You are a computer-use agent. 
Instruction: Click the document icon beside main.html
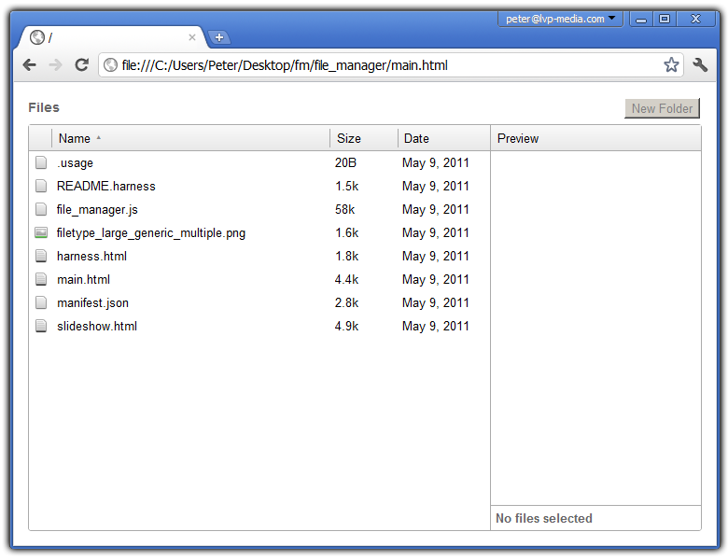point(41,279)
